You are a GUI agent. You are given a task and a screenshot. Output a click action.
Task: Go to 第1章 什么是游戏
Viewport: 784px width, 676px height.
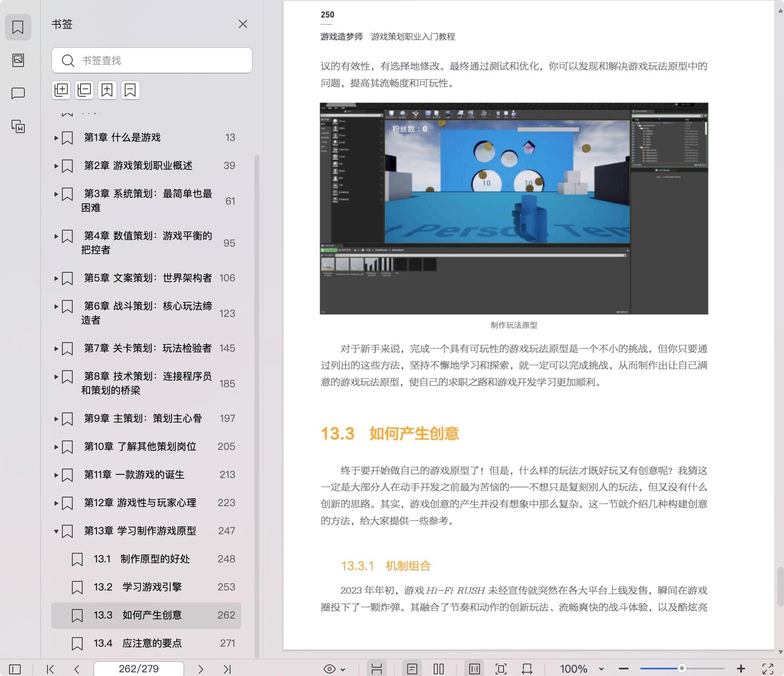pos(122,138)
